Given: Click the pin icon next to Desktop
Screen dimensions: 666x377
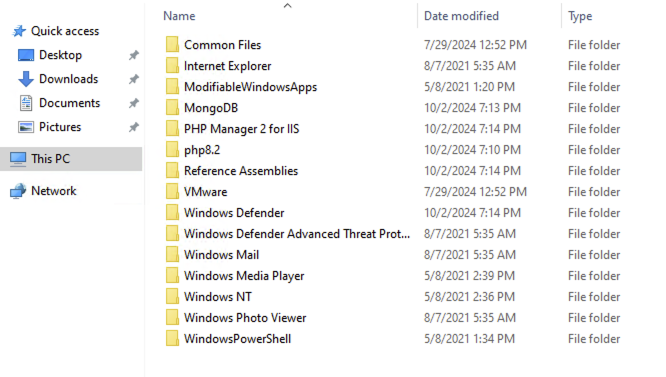Looking at the screenshot, I should [134, 55].
